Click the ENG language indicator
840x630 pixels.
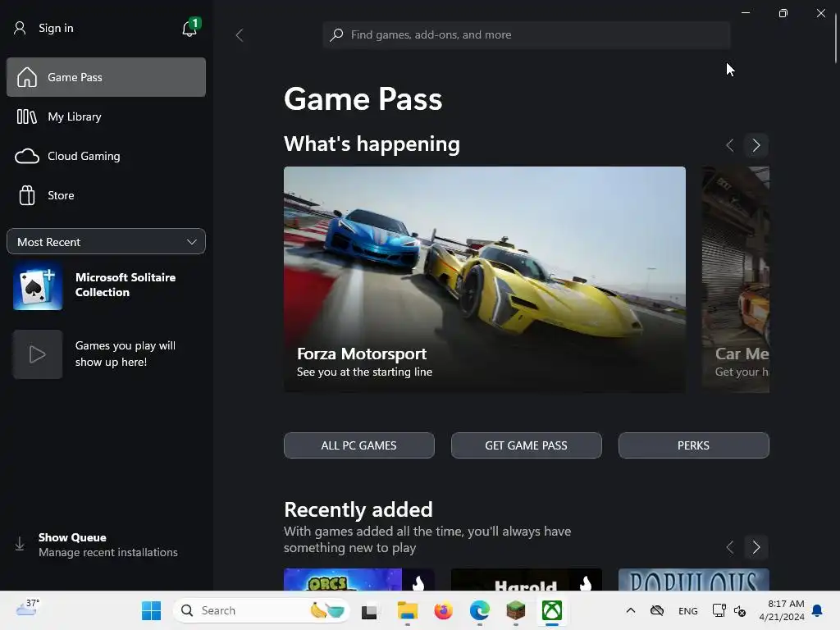[688, 610]
